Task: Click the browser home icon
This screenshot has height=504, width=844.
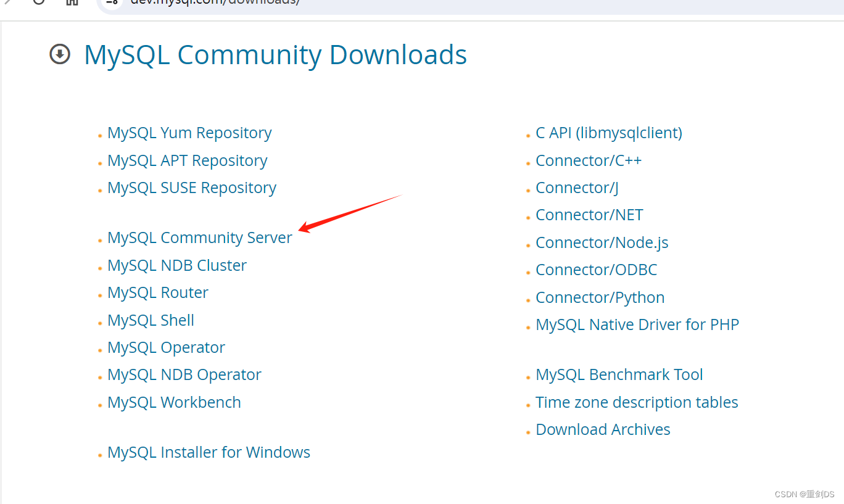Action: click(72, 2)
